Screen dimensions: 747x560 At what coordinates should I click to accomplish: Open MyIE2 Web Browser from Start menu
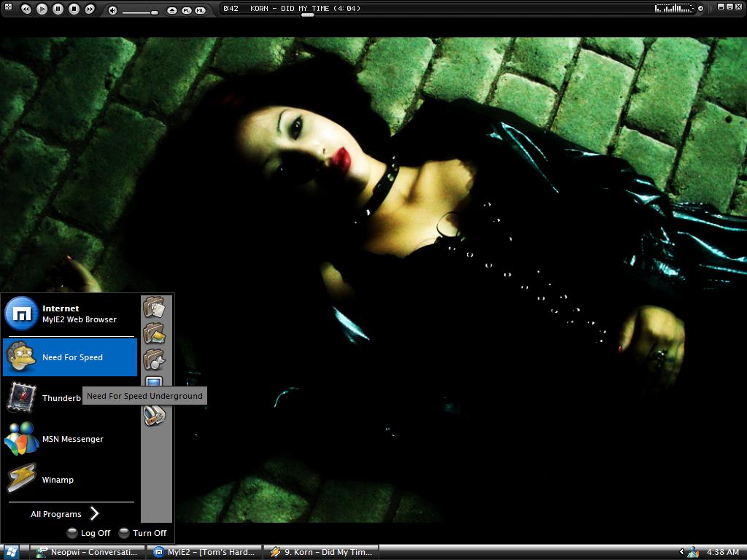(x=70, y=314)
